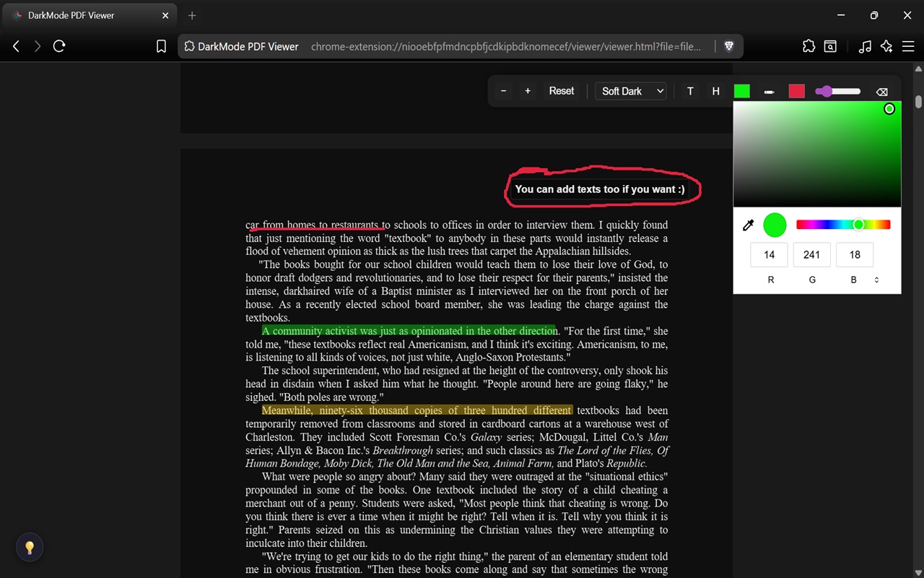Open the browser hamburger menu
The width and height of the screenshot is (924, 578).
click(907, 46)
